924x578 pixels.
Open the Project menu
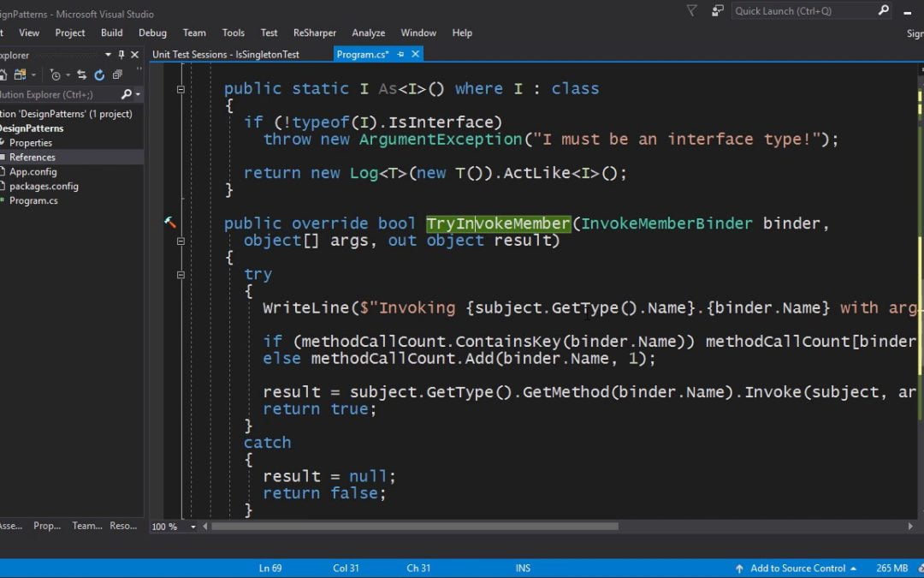point(70,33)
